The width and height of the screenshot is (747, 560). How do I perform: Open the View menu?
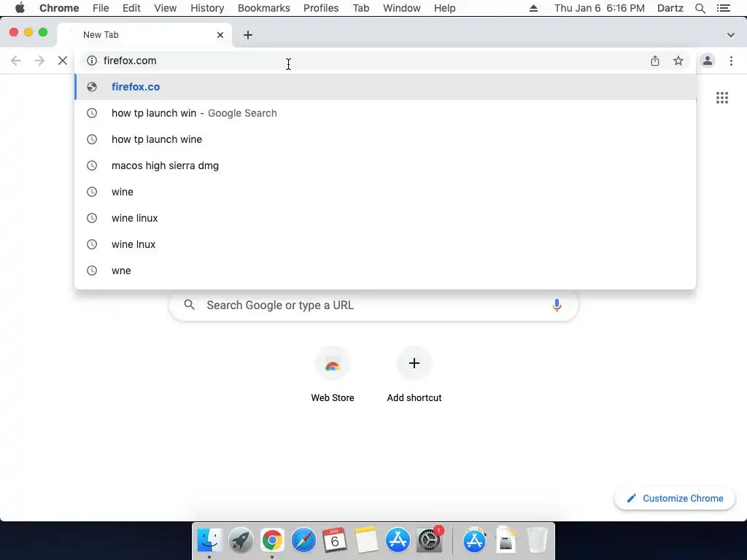(x=166, y=8)
